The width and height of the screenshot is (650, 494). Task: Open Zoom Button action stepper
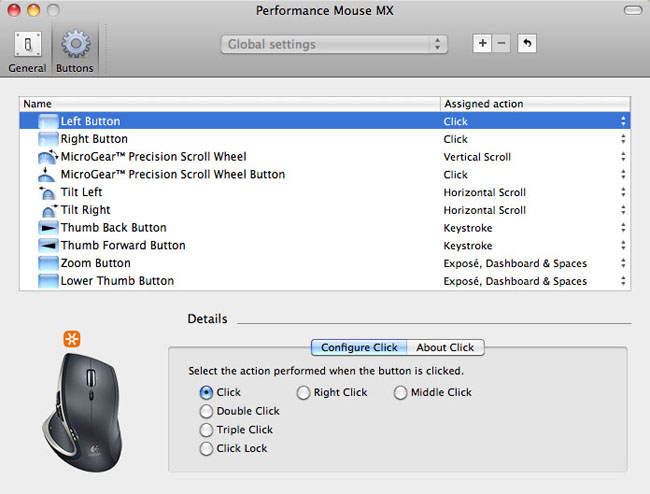(623, 264)
